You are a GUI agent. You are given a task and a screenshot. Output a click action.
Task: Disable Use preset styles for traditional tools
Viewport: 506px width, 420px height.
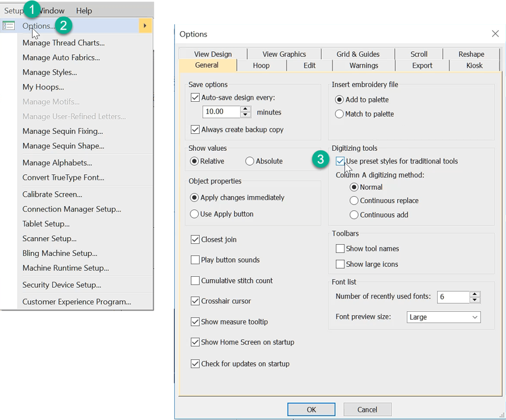coord(339,161)
